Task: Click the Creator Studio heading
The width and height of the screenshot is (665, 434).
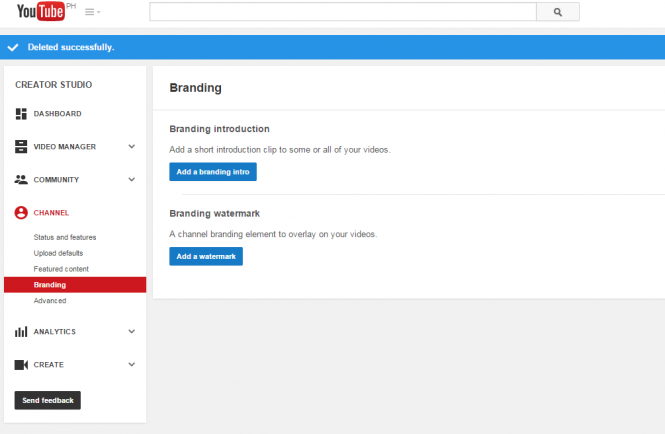Action: 53,85
